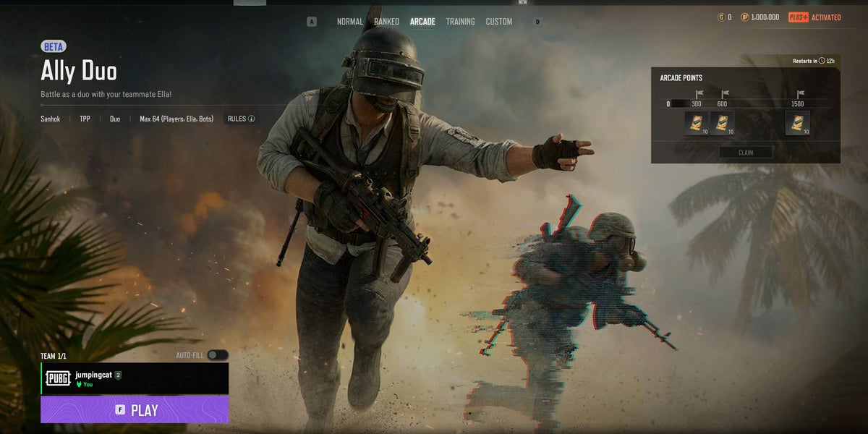Select the 600-point reward coupon thumbnail
The image size is (868, 434).
coord(722,123)
